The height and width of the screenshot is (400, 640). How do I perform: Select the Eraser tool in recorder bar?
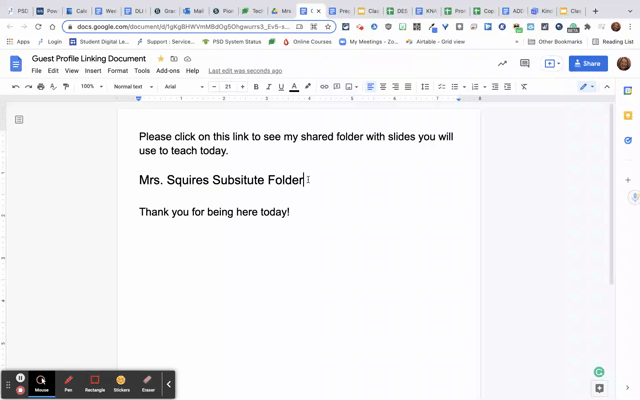(x=148, y=384)
